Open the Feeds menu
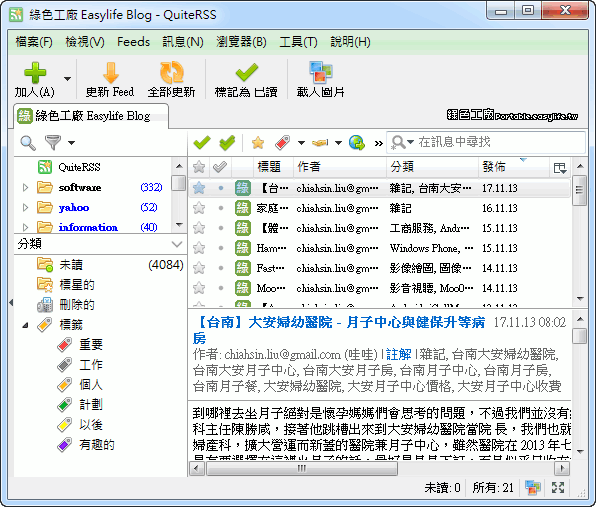 133,42
